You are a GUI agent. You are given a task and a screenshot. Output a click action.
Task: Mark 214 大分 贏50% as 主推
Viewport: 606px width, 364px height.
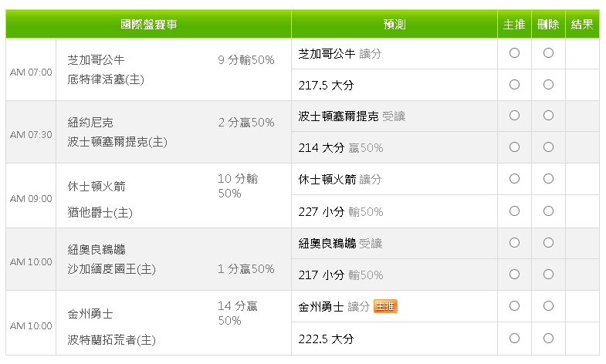(514, 147)
